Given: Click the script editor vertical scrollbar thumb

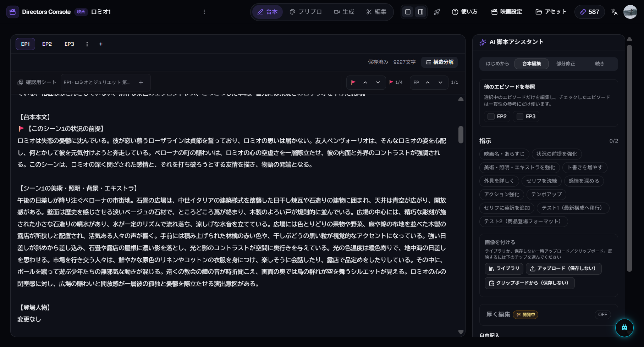Looking at the screenshot, I should [x=461, y=135].
